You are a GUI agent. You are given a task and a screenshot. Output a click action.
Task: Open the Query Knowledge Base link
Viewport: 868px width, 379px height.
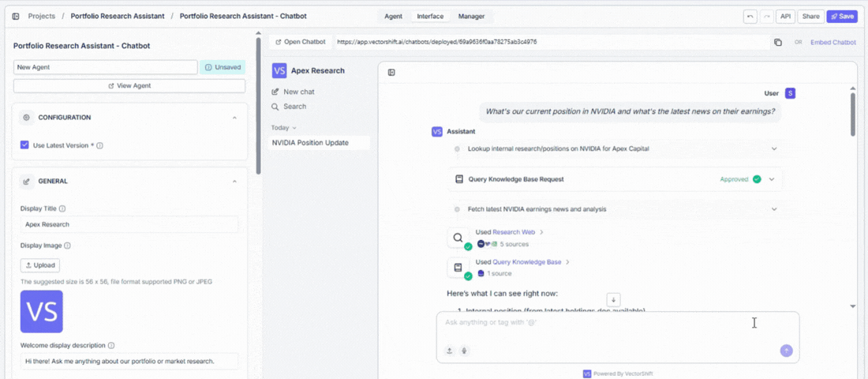click(x=527, y=262)
